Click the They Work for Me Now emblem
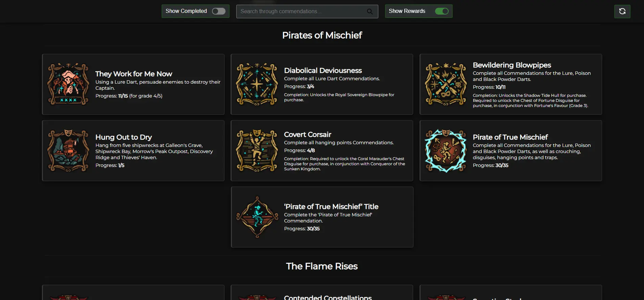 pos(68,84)
